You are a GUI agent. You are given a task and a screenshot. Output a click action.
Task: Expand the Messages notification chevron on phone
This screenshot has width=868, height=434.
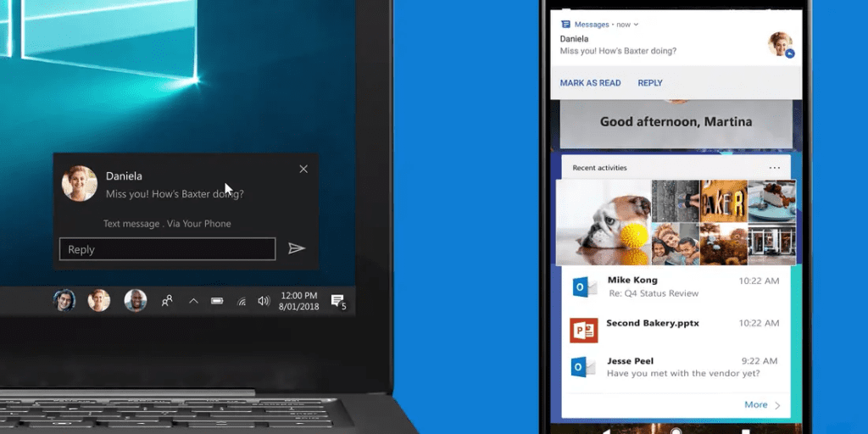[x=637, y=25]
